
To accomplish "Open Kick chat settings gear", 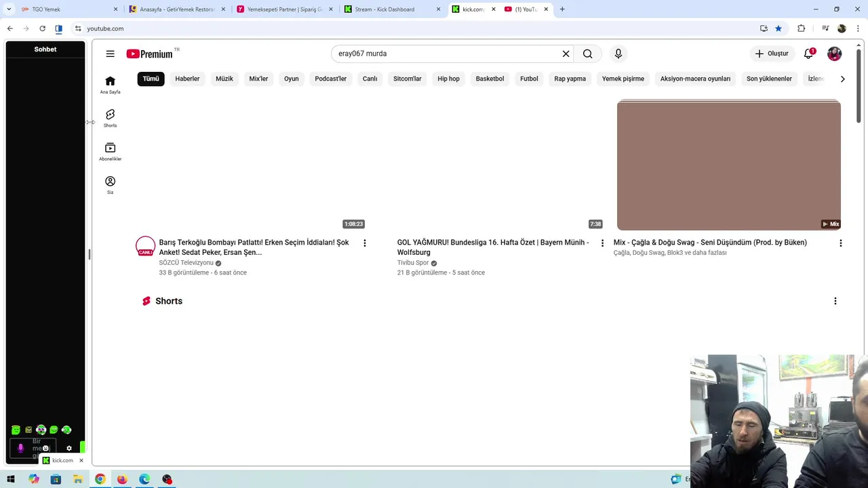I will coord(68,448).
